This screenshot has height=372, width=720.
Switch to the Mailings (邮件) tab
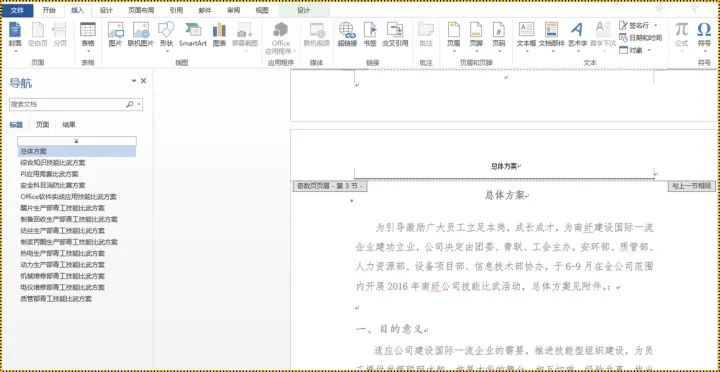205,10
